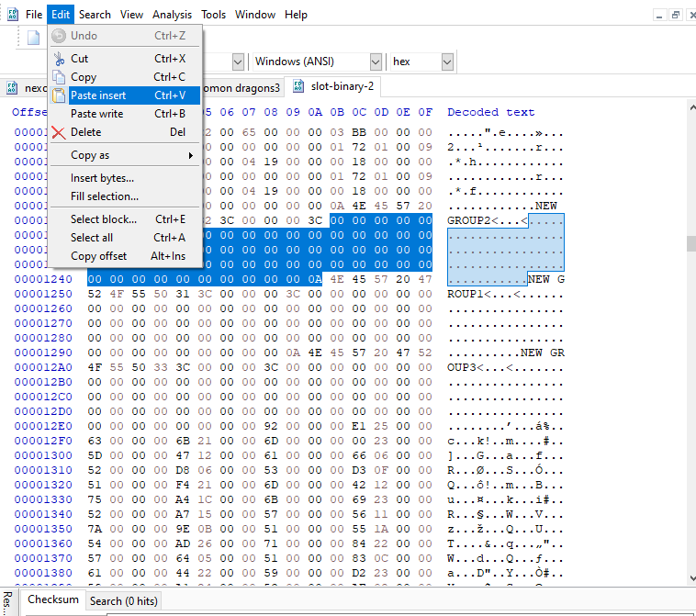The width and height of the screenshot is (696, 616).
Task: Click offset 00001250 in the offset column
Action: (43, 294)
